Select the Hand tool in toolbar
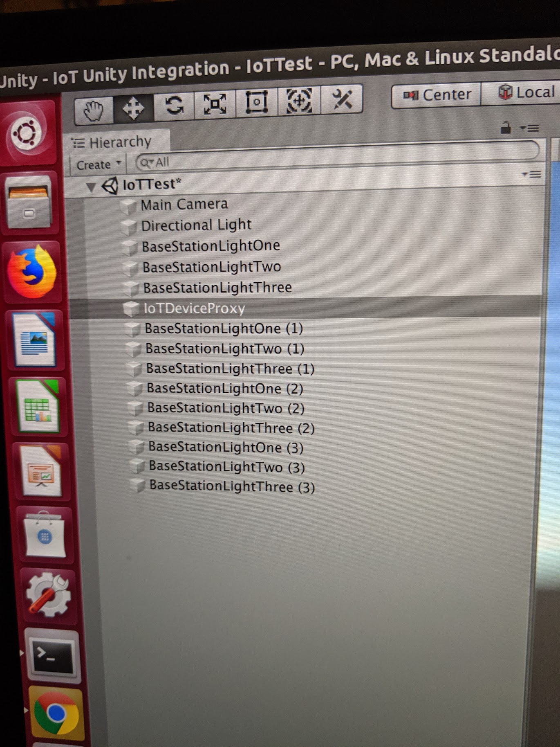 [x=94, y=110]
